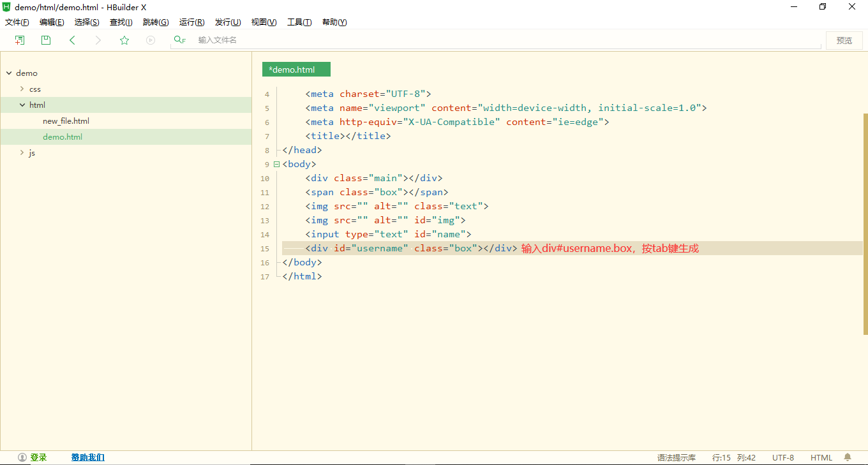Click the meta viewport code line
Screen dimensions: 868x465
coord(506,108)
